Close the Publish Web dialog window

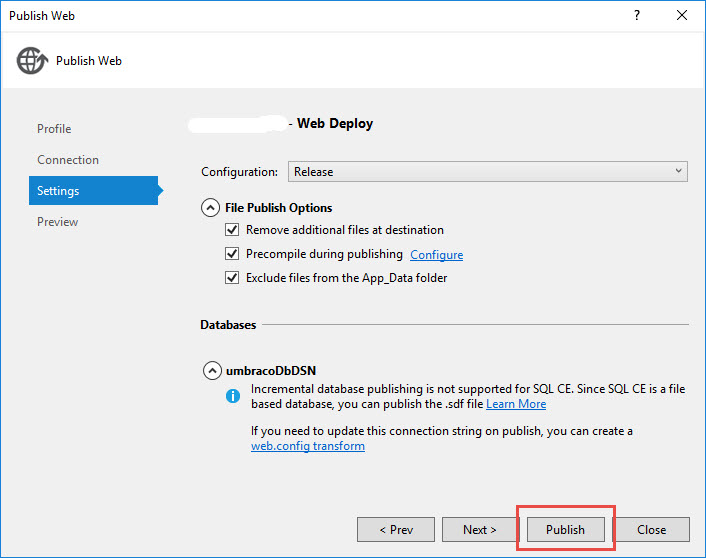coord(682,16)
